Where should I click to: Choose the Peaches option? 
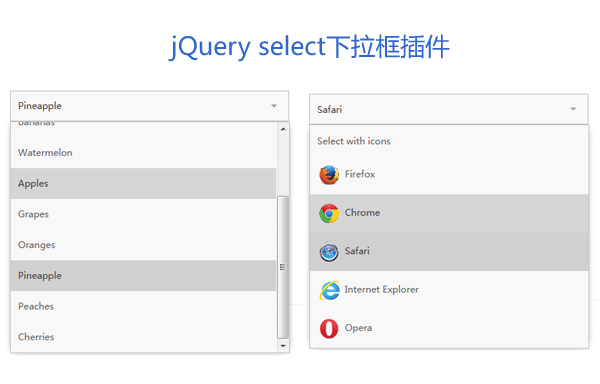click(x=143, y=306)
